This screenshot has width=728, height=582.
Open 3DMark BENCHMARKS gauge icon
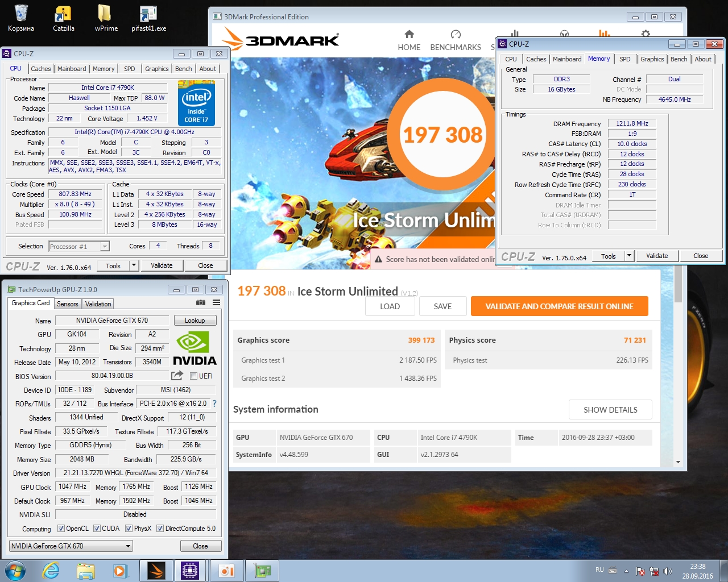click(456, 34)
